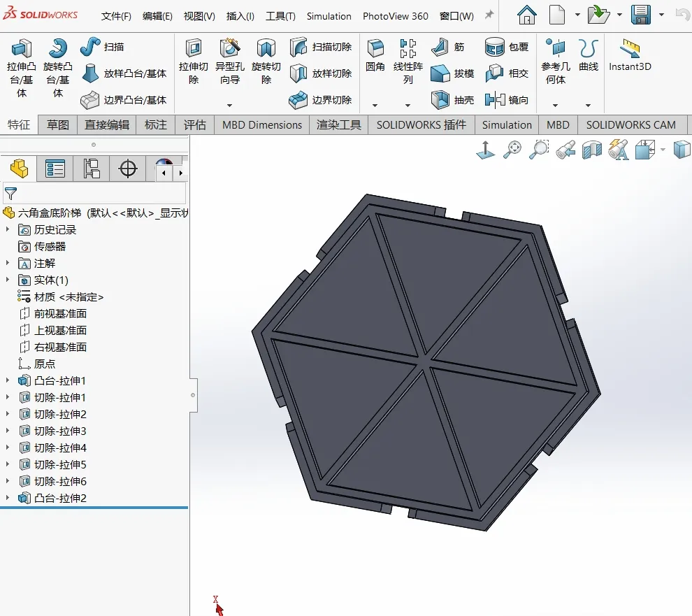Image resolution: width=692 pixels, height=616 pixels.
Task: Open the FeatureManager design tree tab
Action: [x=19, y=169]
